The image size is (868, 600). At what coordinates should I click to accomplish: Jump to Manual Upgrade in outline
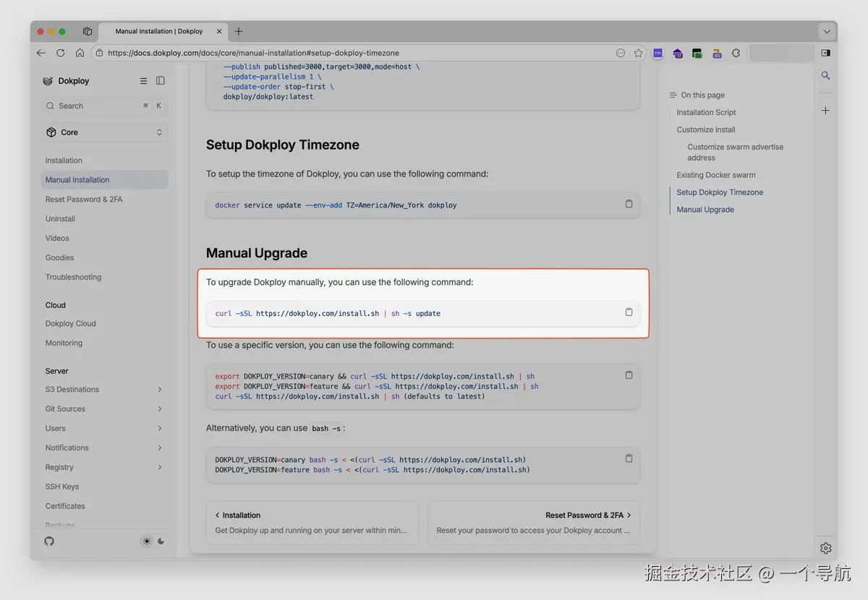tap(705, 210)
